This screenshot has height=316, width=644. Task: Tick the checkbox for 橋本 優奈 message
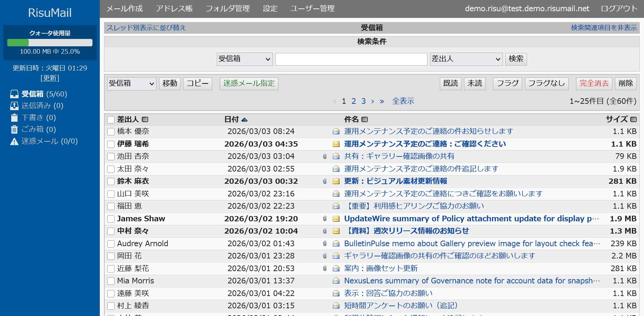pyautogui.click(x=111, y=132)
